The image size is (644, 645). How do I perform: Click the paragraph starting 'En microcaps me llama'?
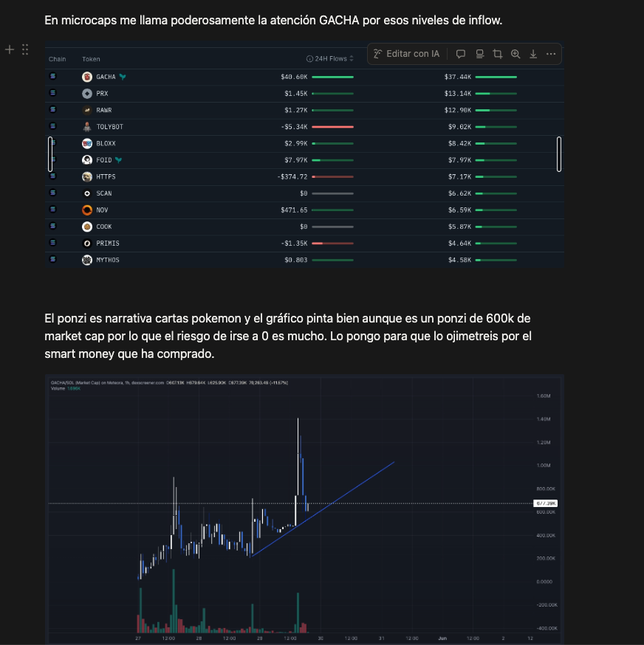pyautogui.click(x=273, y=20)
